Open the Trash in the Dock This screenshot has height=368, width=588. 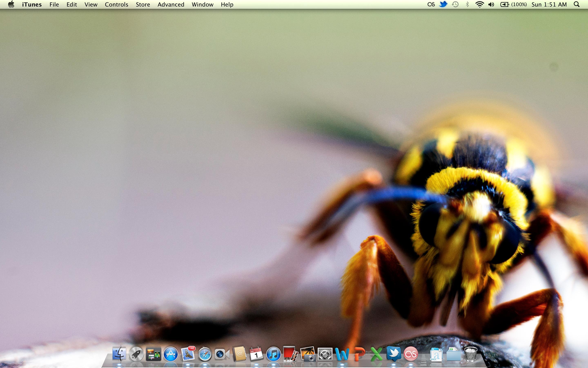point(471,354)
